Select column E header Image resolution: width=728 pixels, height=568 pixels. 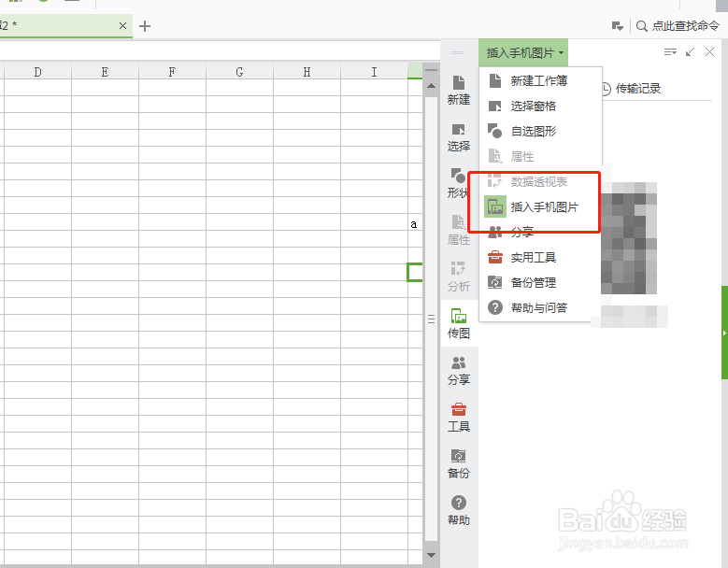(x=105, y=72)
